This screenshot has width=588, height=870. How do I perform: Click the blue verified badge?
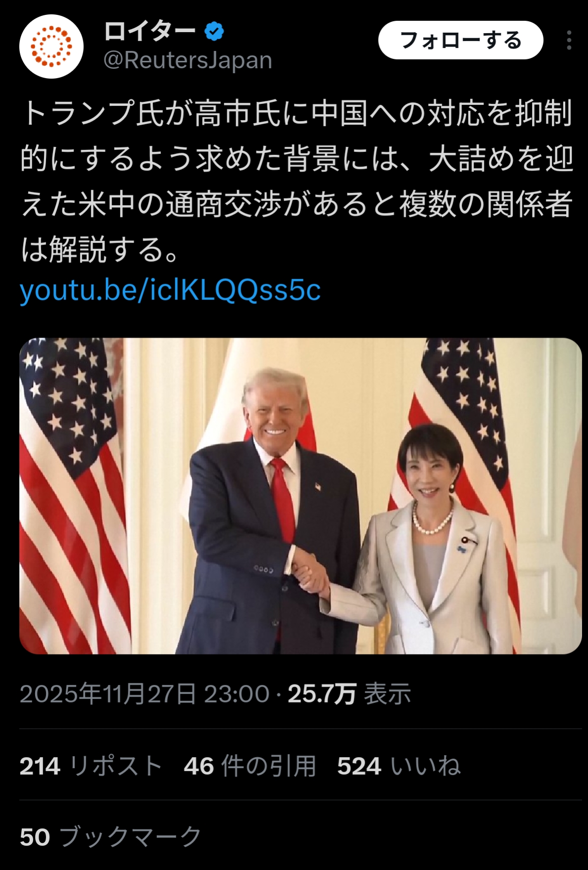[x=214, y=32]
